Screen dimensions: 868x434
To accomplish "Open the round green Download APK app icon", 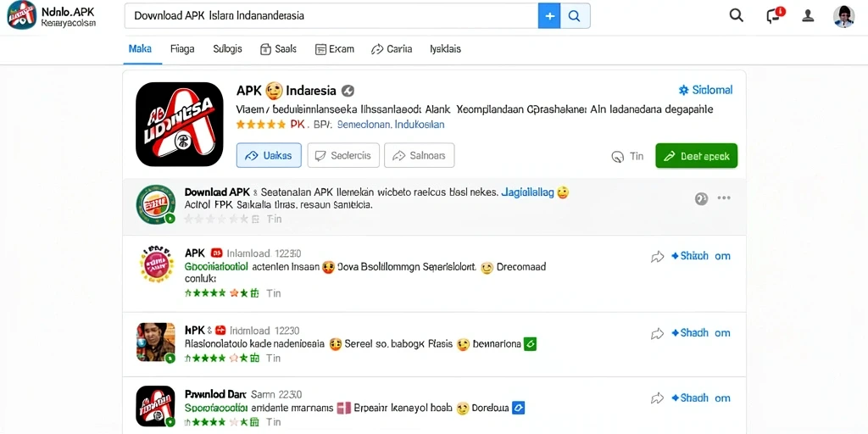I will click(x=156, y=203).
